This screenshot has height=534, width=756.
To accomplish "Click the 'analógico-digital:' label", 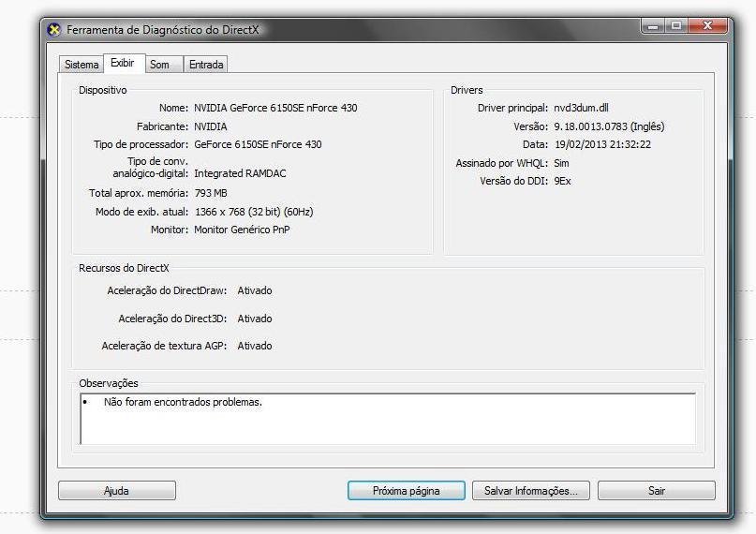I will [x=151, y=173].
